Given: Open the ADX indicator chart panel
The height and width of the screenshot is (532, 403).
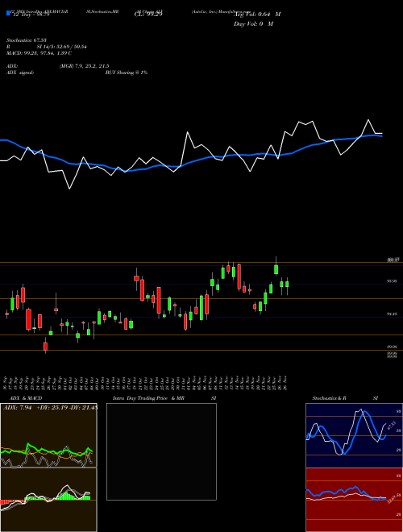Looking at the screenshot, I should (48, 435).
